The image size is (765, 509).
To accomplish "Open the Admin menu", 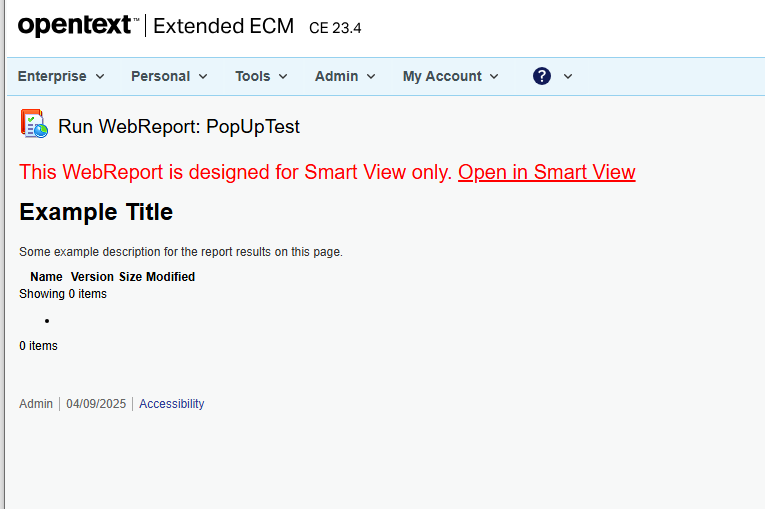I will click(345, 76).
